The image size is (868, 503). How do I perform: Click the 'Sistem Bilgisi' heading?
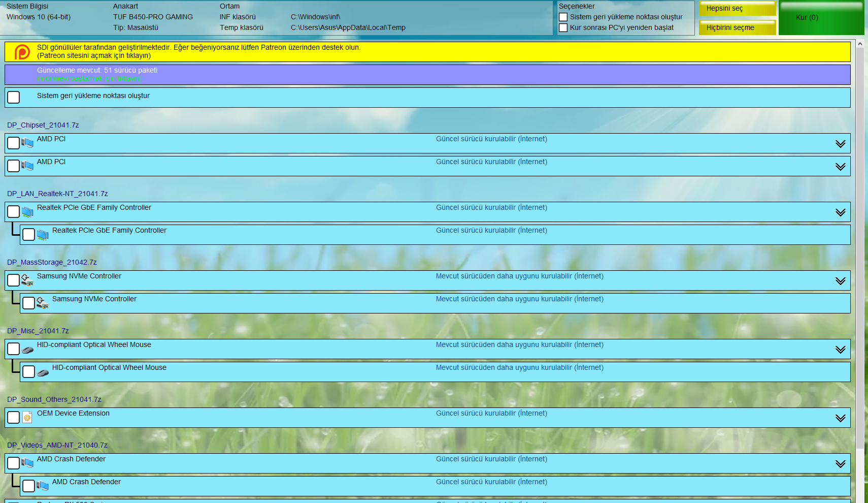(27, 7)
